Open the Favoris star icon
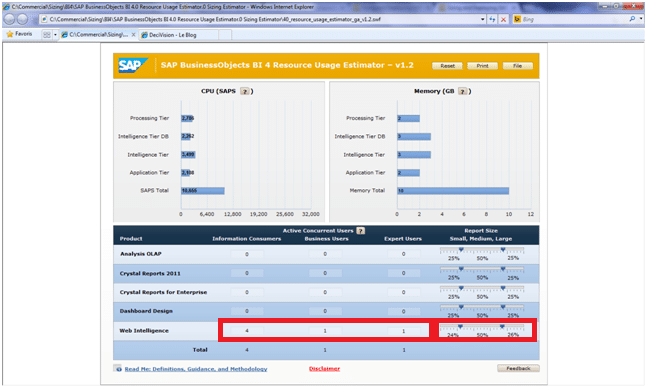This screenshot has height=388, width=647. (9, 34)
